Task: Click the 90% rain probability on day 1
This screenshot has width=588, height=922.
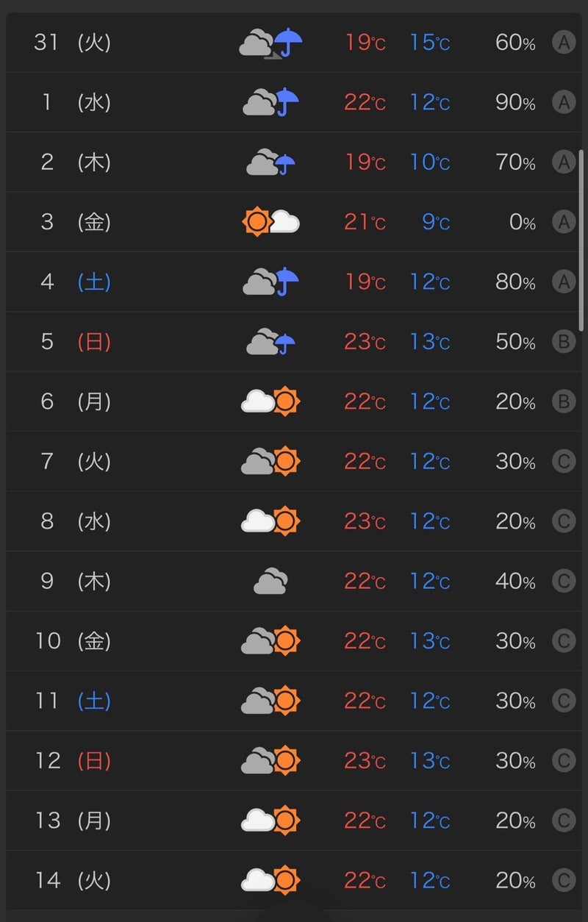Action: (x=515, y=102)
